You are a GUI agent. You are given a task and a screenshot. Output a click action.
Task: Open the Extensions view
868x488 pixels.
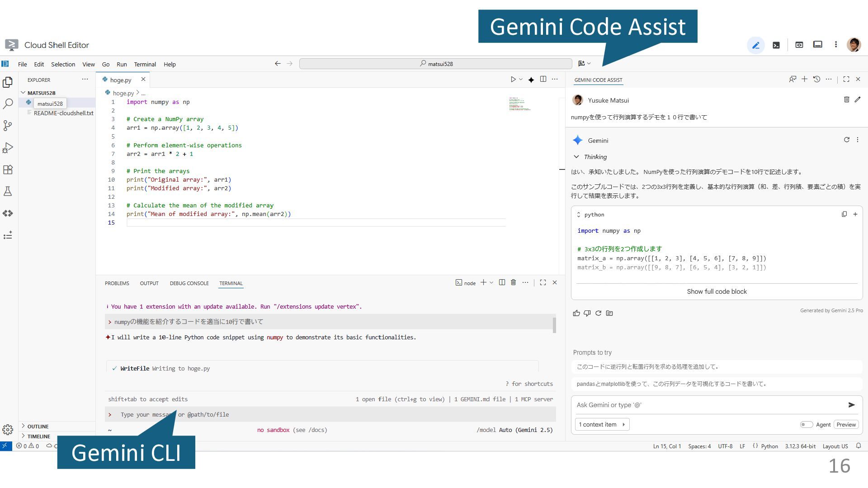point(8,169)
